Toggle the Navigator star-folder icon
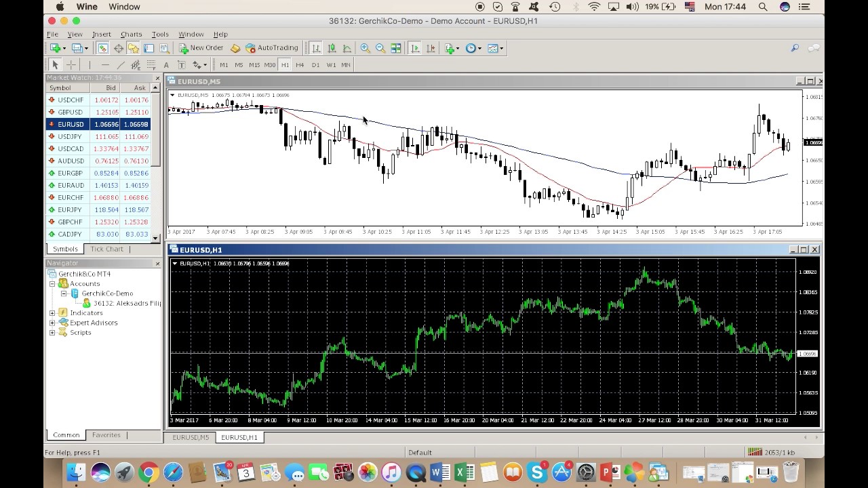The width and height of the screenshot is (868, 488). coord(133,48)
